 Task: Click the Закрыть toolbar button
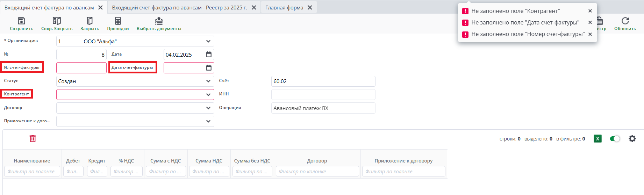click(x=90, y=21)
